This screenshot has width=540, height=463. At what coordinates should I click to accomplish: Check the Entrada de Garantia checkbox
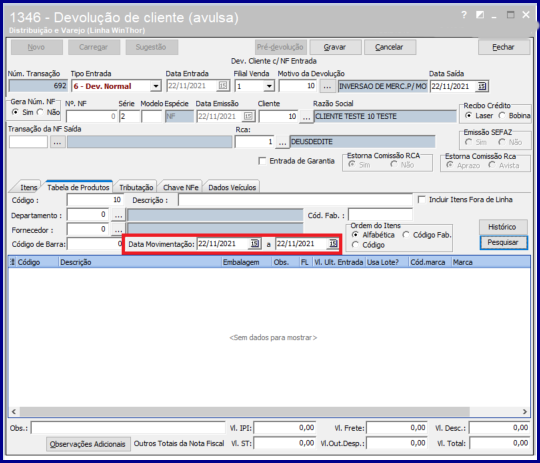(x=262, y=161)
